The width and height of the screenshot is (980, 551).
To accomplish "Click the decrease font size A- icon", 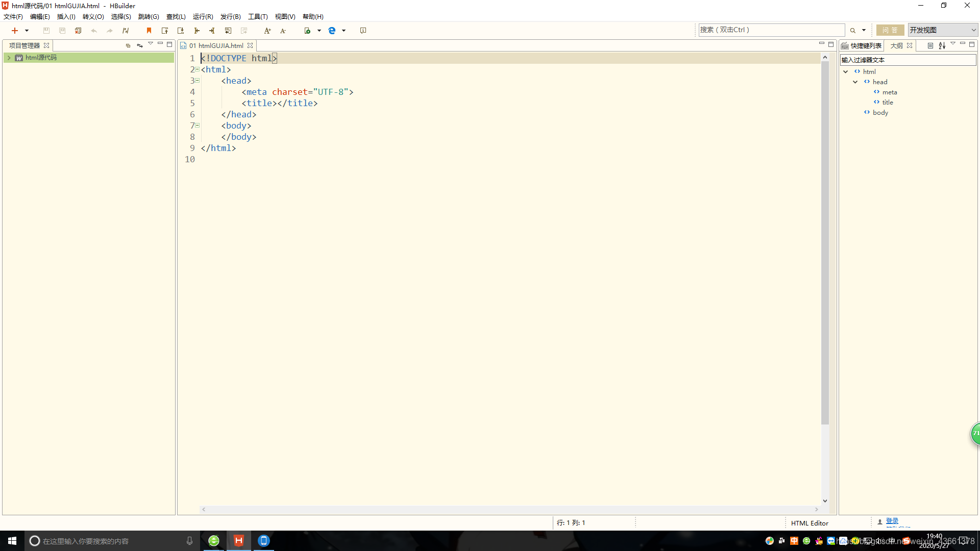I will [283, 31].
